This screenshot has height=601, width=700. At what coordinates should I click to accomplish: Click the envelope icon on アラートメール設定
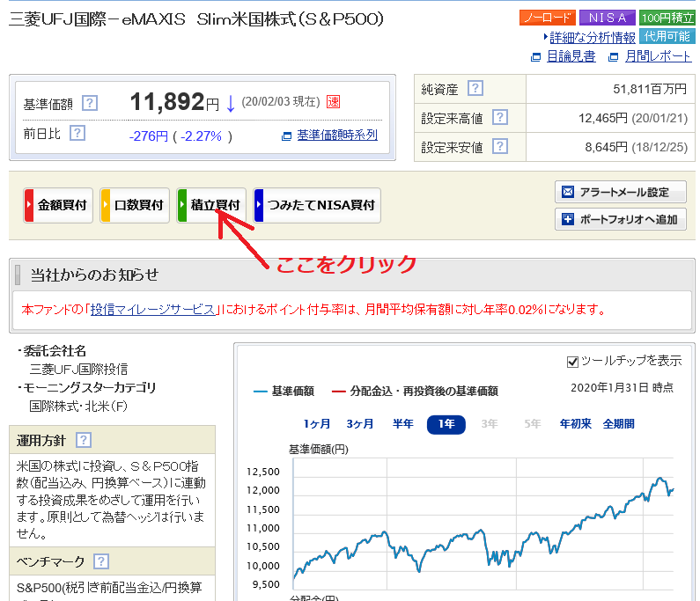pyautogui.click(x=568, y=192)
